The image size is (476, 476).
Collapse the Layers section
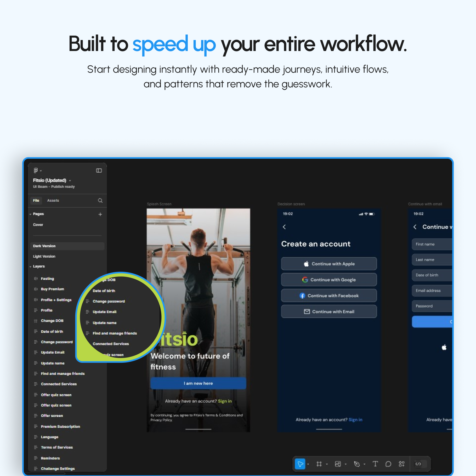pos(31,267)
